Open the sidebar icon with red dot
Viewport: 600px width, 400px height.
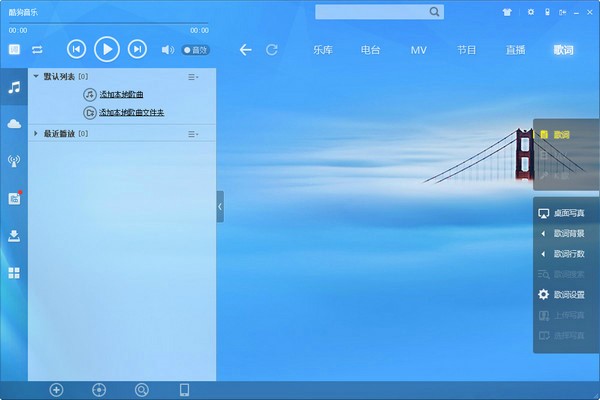(x=15, y=198)
